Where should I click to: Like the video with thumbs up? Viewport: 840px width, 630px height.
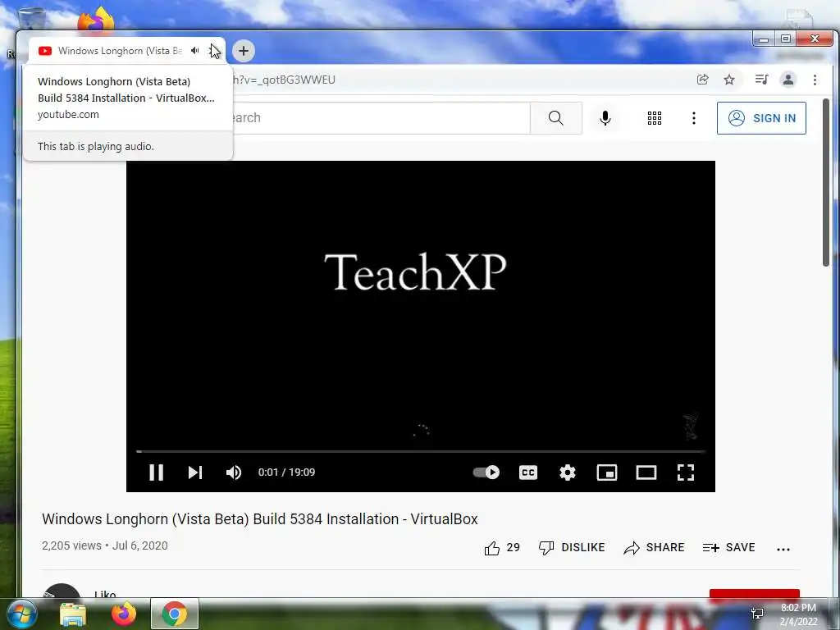pyautogui.click(x=502, y=547)
